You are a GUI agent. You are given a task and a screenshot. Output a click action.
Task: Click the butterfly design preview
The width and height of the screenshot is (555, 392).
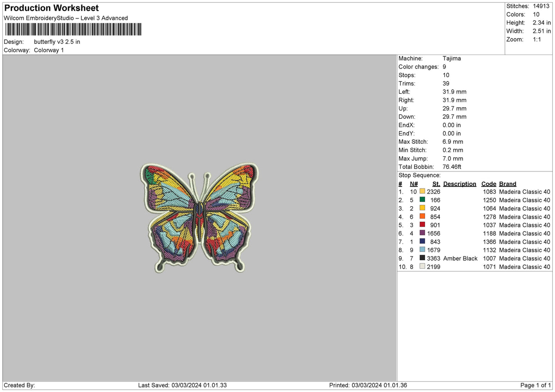pyautogui.click(x=200, y=217)
